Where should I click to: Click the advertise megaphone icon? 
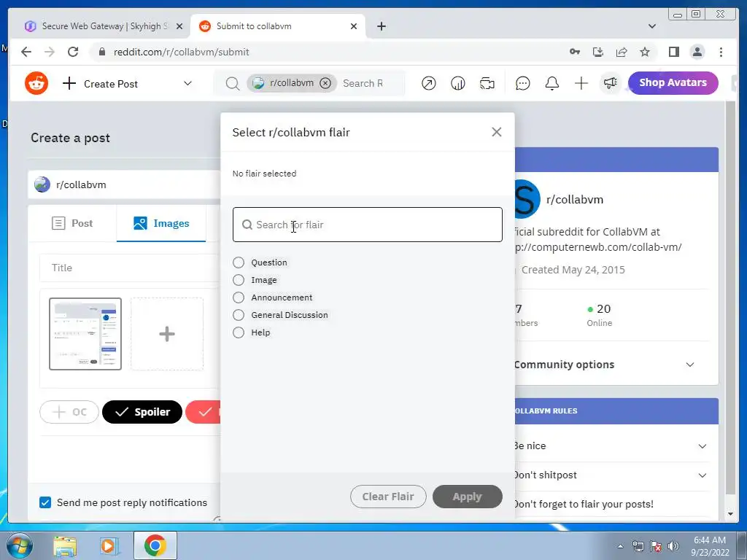click(x=611, y=83)
